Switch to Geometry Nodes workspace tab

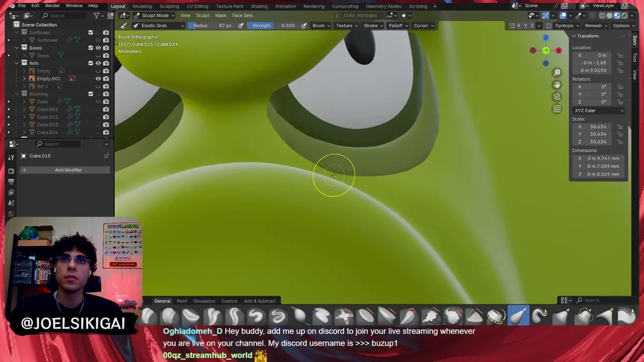point(383,6)
